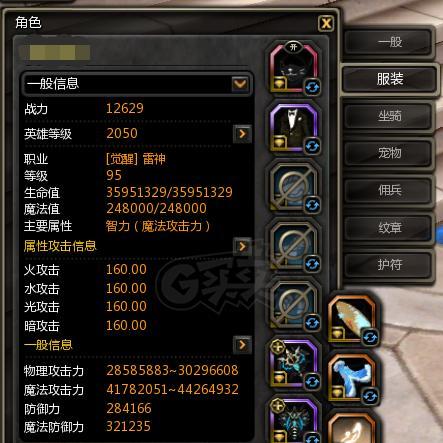Close the 角色 window with X
Screen dimensions: 443x443
tap(326, 23)
